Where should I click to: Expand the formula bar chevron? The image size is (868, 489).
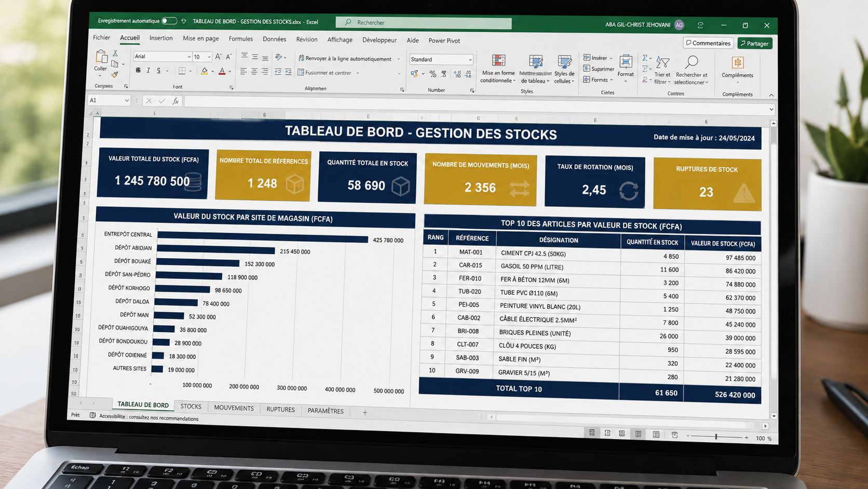[x=771, y=109]
